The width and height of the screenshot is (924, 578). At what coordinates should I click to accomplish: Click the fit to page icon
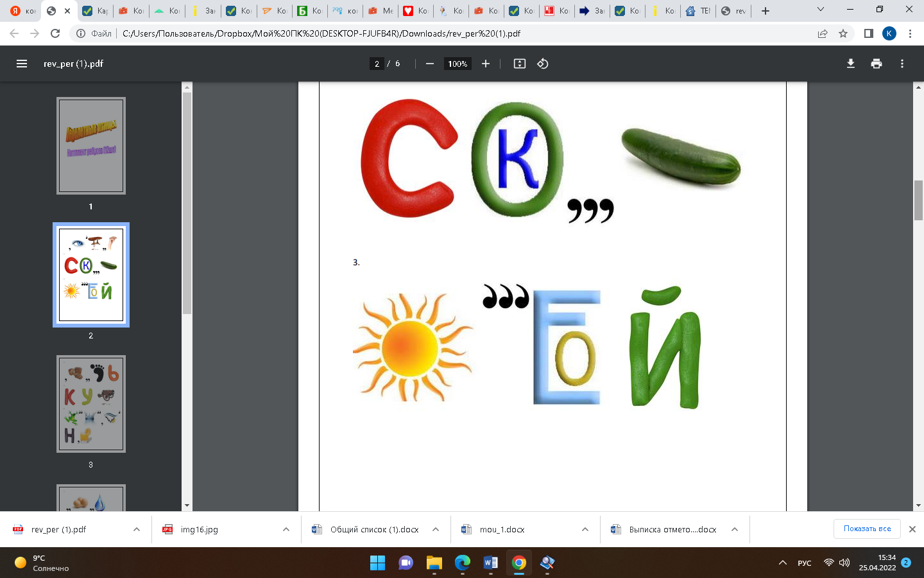tap(520, 64)
